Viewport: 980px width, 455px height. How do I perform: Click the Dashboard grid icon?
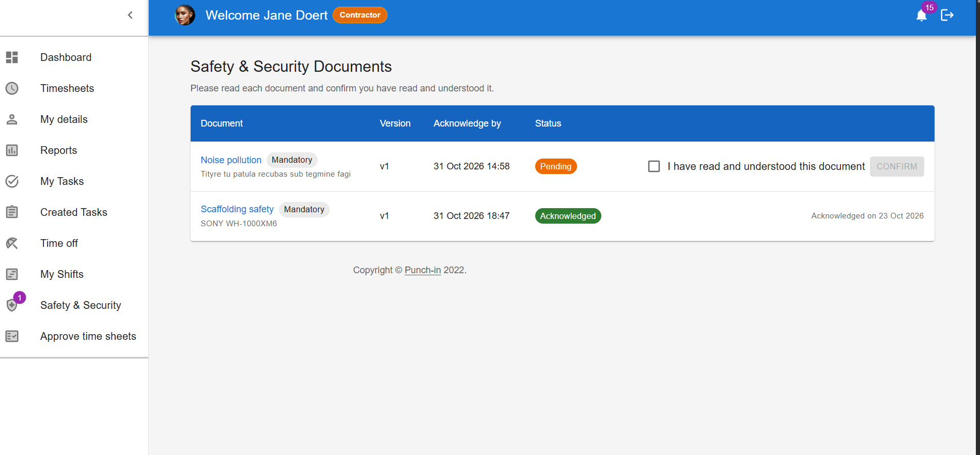pos(12,57)
